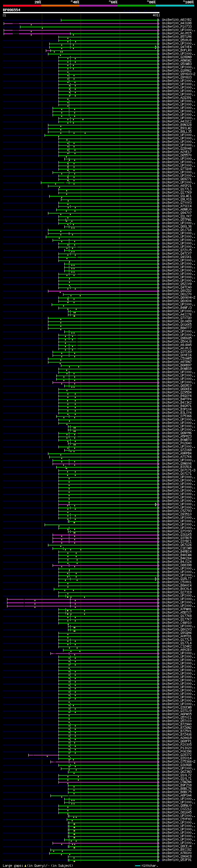Click the red 20% identity legend bar
This screenshot has width=197, height=868.
(x=22, y=6)
